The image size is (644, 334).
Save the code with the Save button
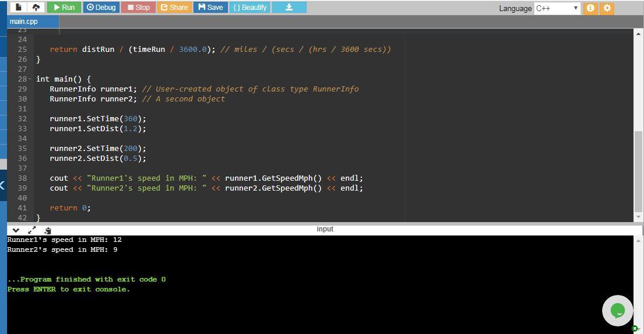click(210, 8)
